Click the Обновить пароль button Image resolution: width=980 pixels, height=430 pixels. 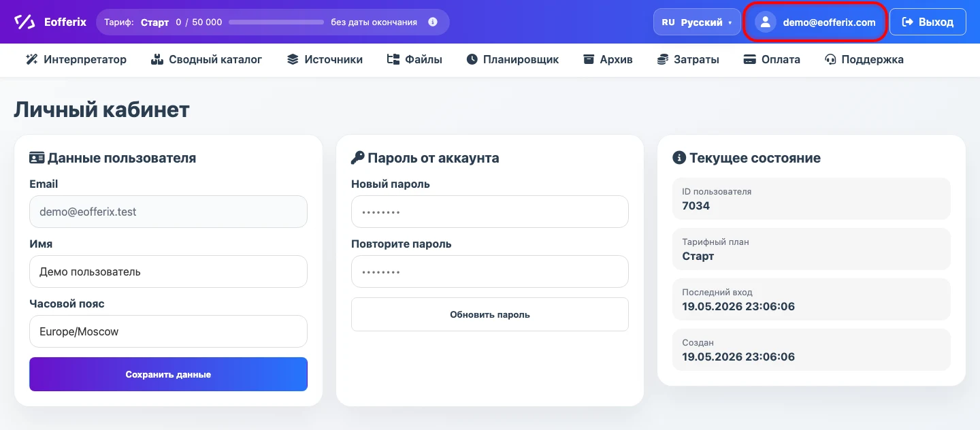pos(490,314)
